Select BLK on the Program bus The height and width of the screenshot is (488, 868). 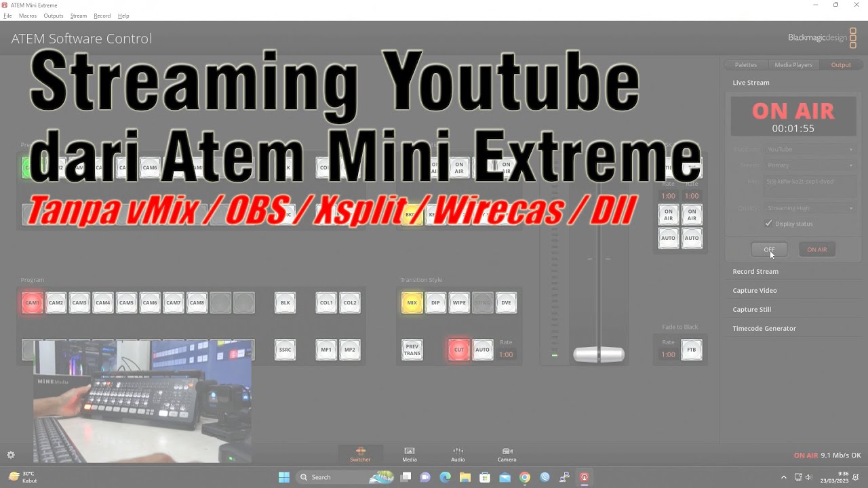[x=285, y=303]
